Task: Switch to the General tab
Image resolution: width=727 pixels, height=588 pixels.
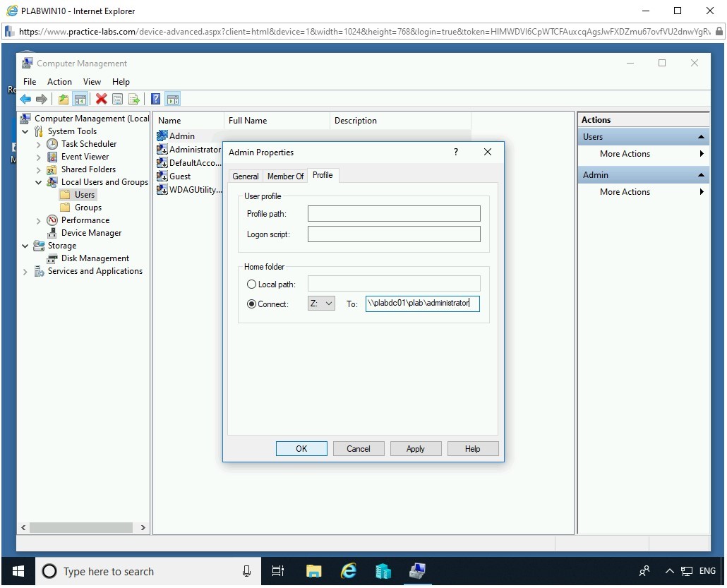Action: [245, 176]
